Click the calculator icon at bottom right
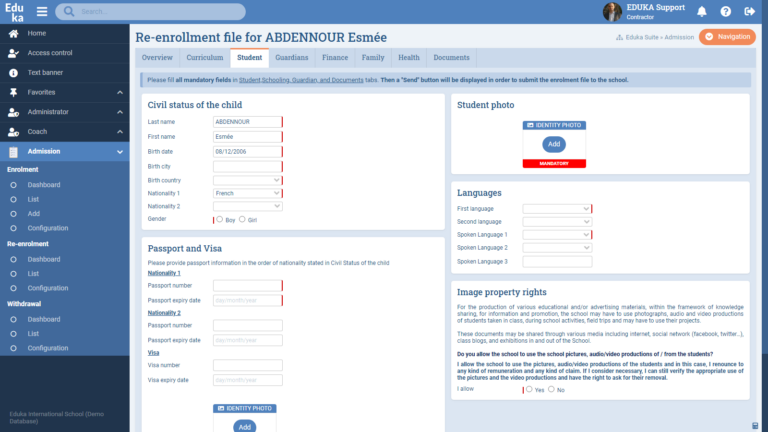768x432 pixels. coord(755,425)
